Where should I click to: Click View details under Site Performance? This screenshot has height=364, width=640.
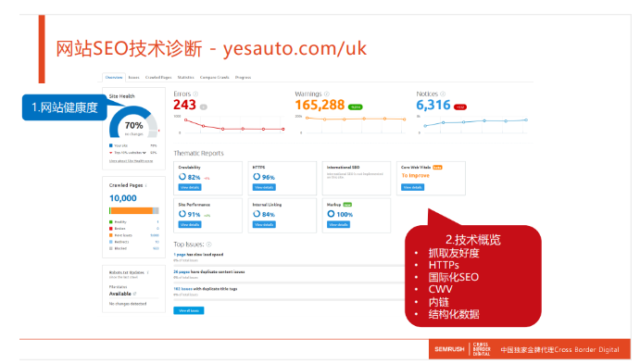190,224
